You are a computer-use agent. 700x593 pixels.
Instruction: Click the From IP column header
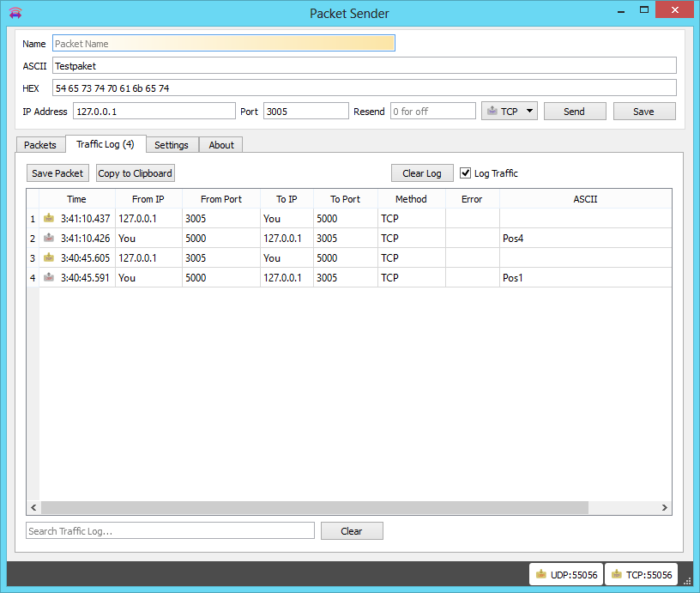point(148,199)
